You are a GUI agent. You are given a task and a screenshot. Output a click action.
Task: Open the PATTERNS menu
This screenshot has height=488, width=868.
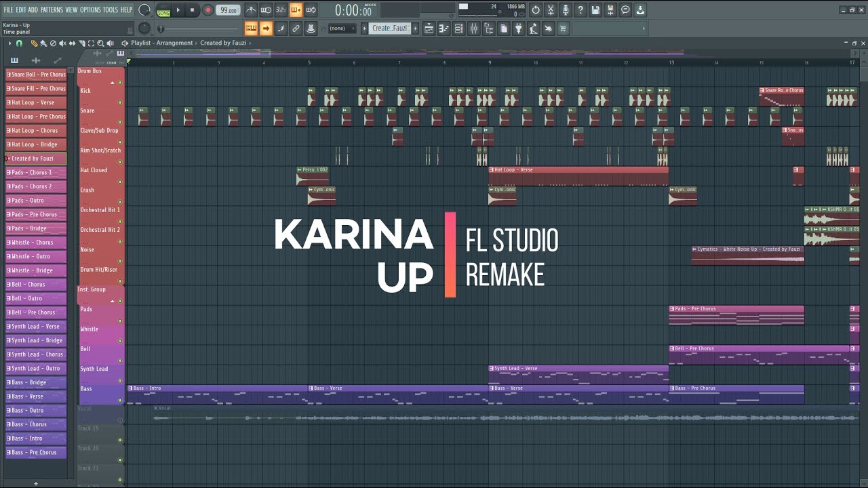[x=52, y=9]
